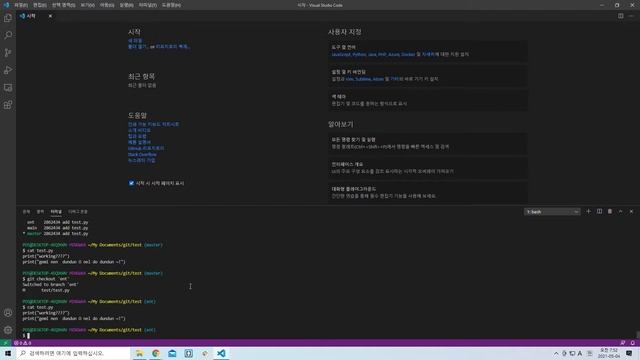Open the 이동 (Go) menu

(x=107, y=5)
